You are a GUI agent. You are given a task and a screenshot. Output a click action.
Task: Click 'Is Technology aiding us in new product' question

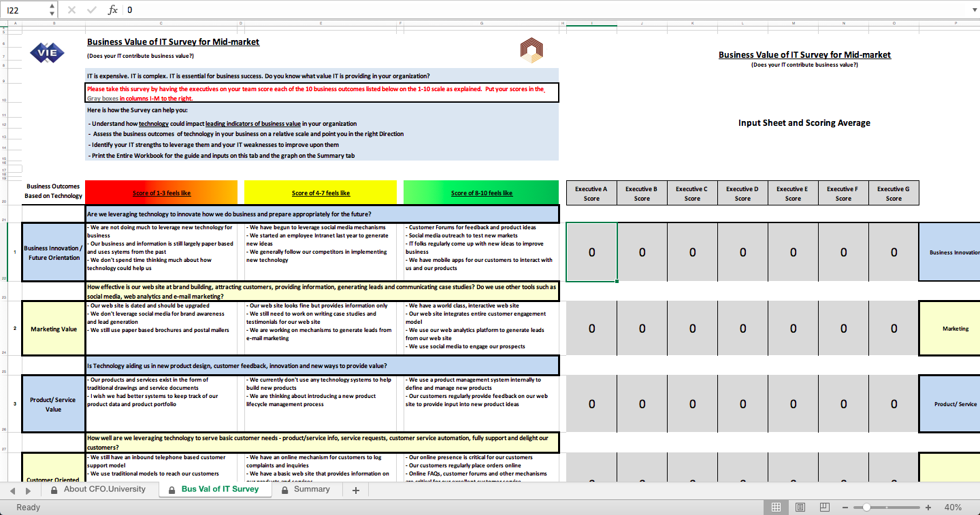pos(323,366)
